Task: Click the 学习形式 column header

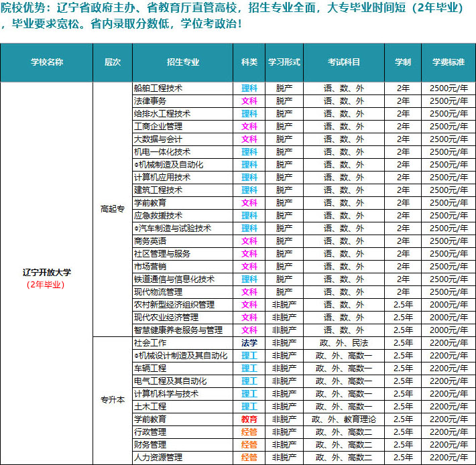Action: (284, 62)
